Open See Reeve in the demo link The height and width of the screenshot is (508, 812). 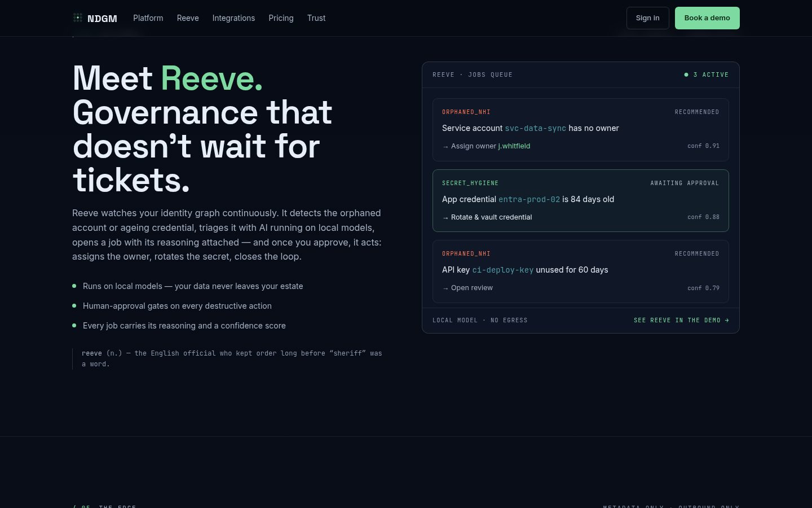(681, 320)
